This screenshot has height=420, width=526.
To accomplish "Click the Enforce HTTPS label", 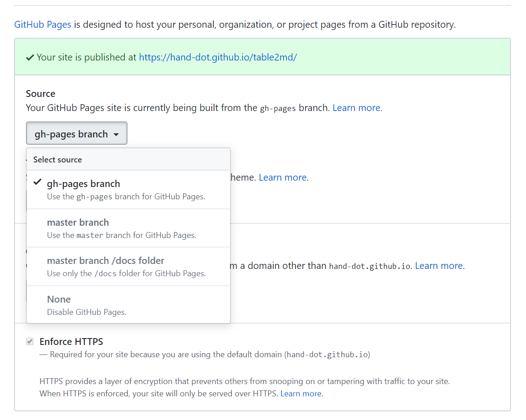I will (71, 342).
